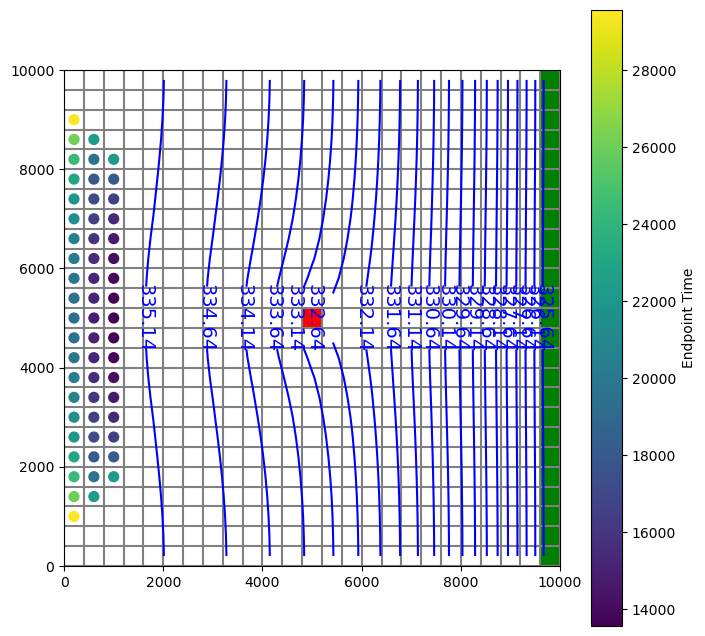Click the 2000 tick on the y-axis
Screen dimensions: 705x636
pyautogui.click(x=36, y=467)
